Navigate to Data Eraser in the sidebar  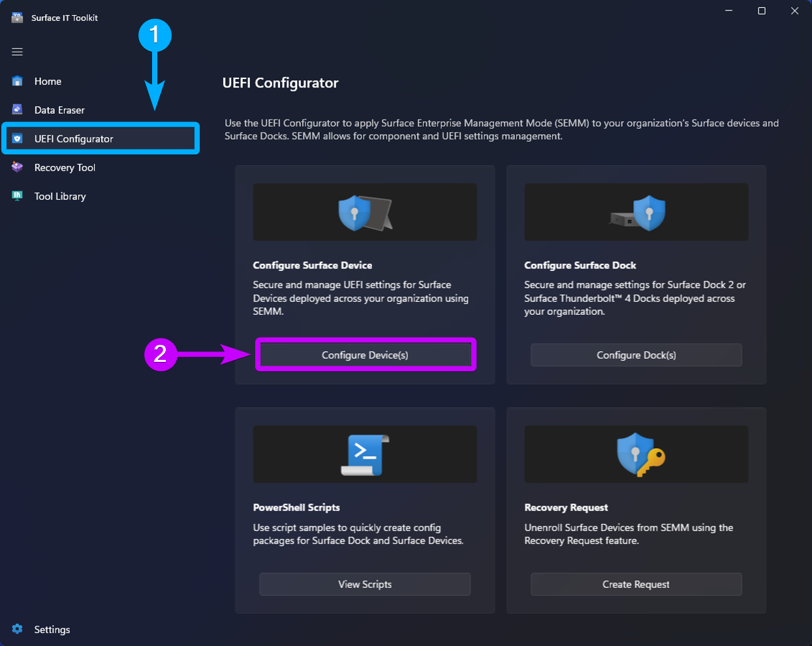[x=59, y=110]
